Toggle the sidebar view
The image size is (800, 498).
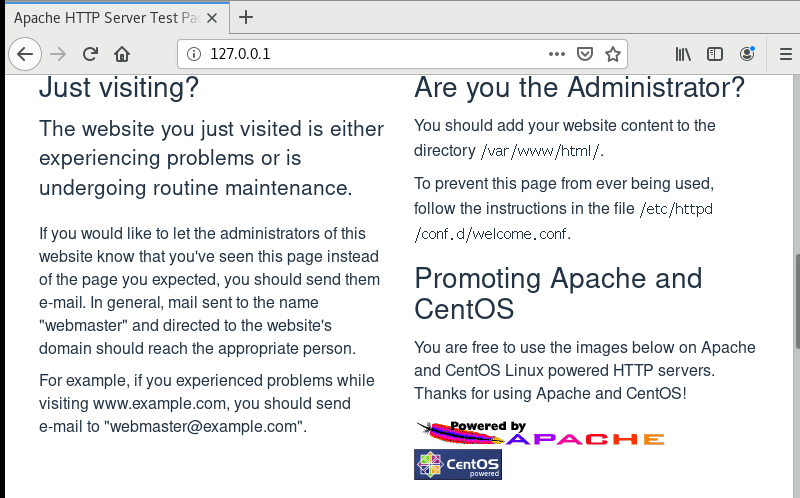pos(715,54)
